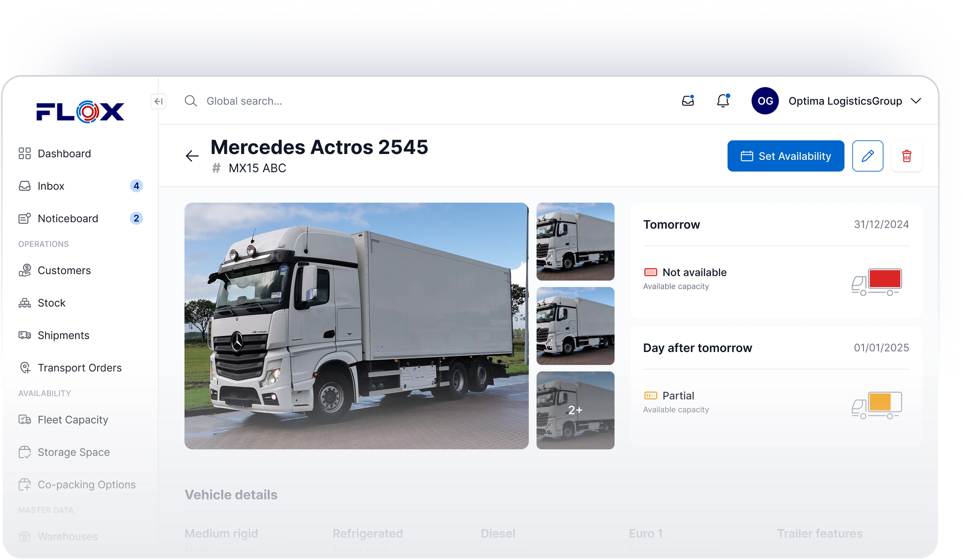Click the Fleet Capacity icon
Screen dimensions: 963x560
[x=24, y=420]
